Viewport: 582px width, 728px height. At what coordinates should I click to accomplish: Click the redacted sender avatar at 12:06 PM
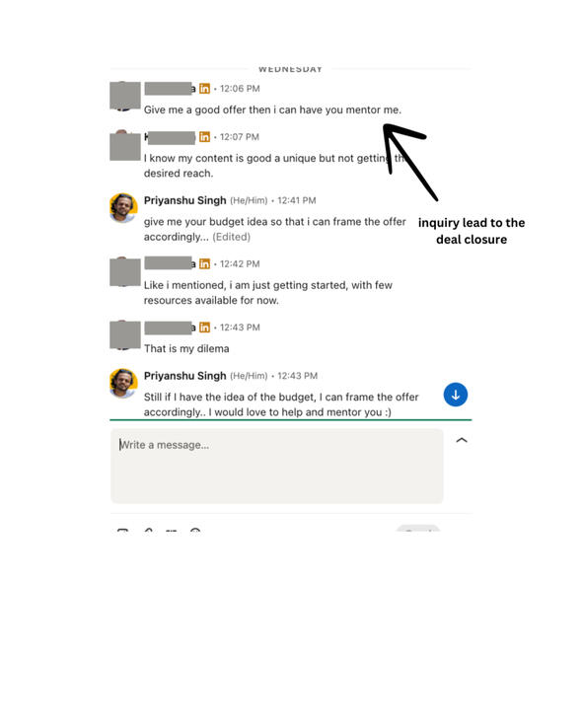coord(125,96)
